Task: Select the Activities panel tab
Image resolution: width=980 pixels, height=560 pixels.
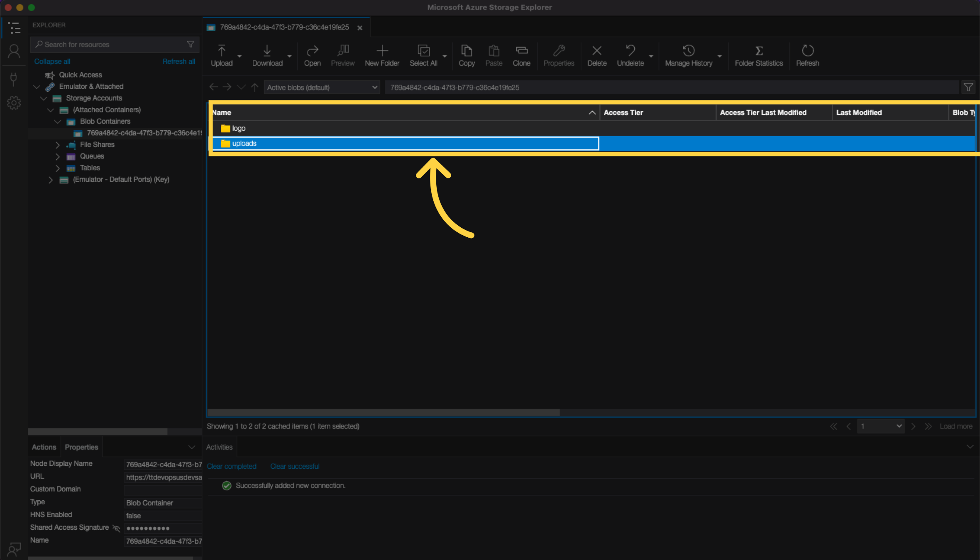Action: click(x=219, y=447)
